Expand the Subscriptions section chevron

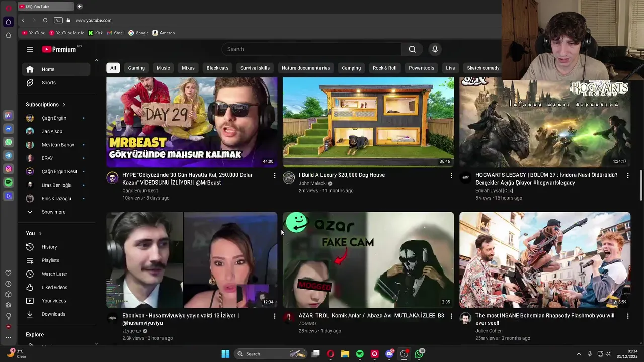point(64,105)
